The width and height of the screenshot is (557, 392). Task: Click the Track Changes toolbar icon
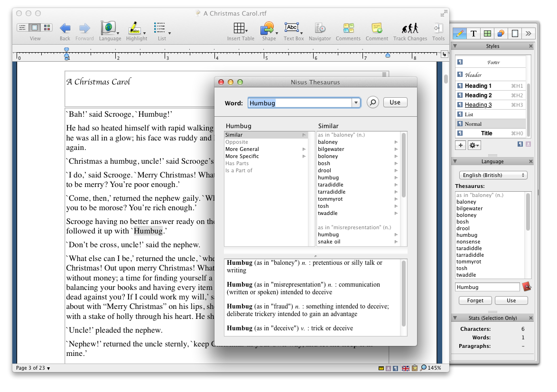click(410, 28)
